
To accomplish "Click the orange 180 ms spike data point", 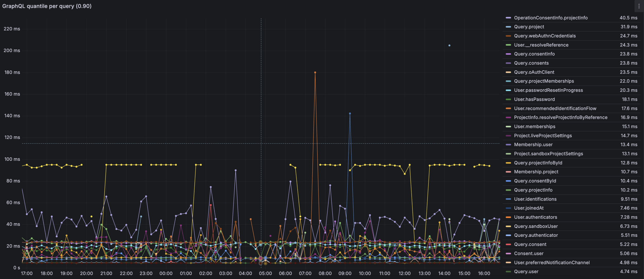I will tap(315, 73).
